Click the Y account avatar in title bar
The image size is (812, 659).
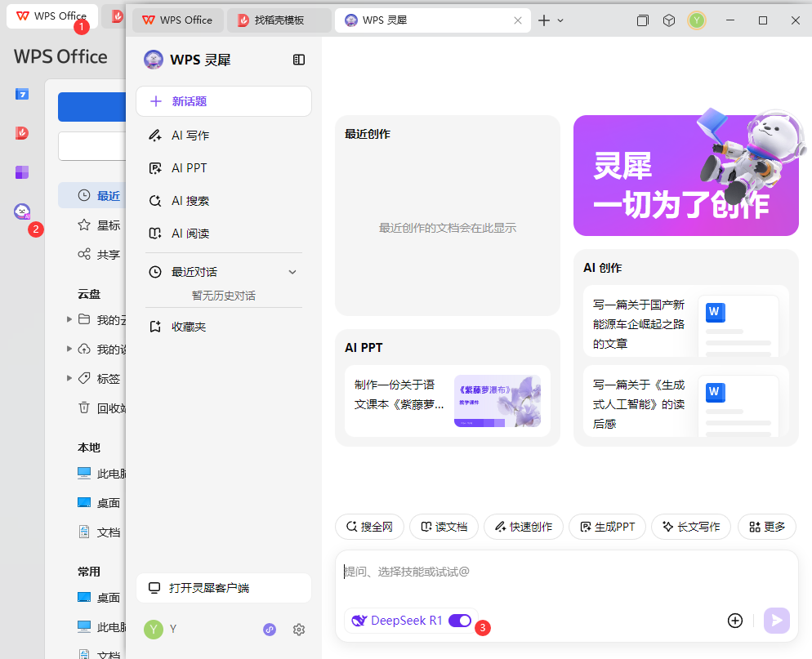click(x=697, y=20)
